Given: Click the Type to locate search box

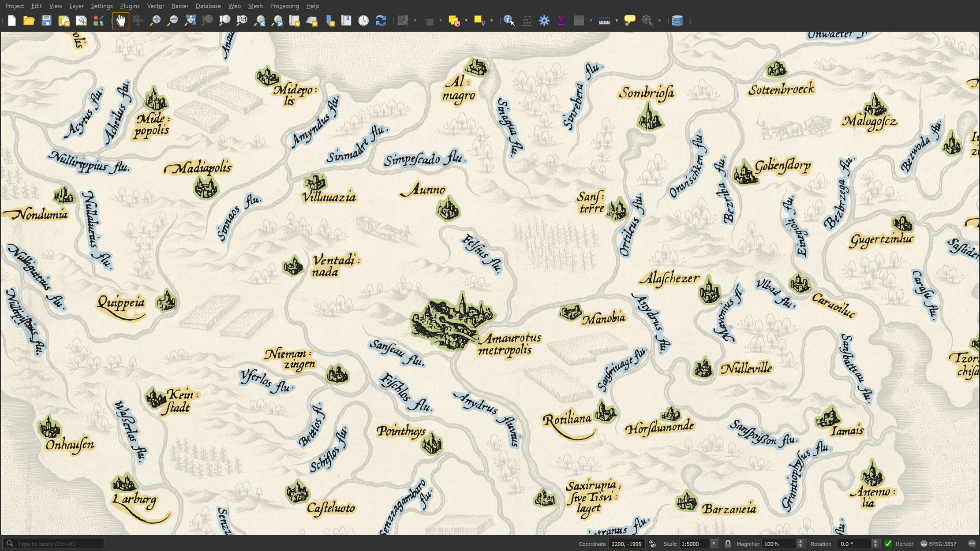Looking at the screenshot, I should click(53, 544).
